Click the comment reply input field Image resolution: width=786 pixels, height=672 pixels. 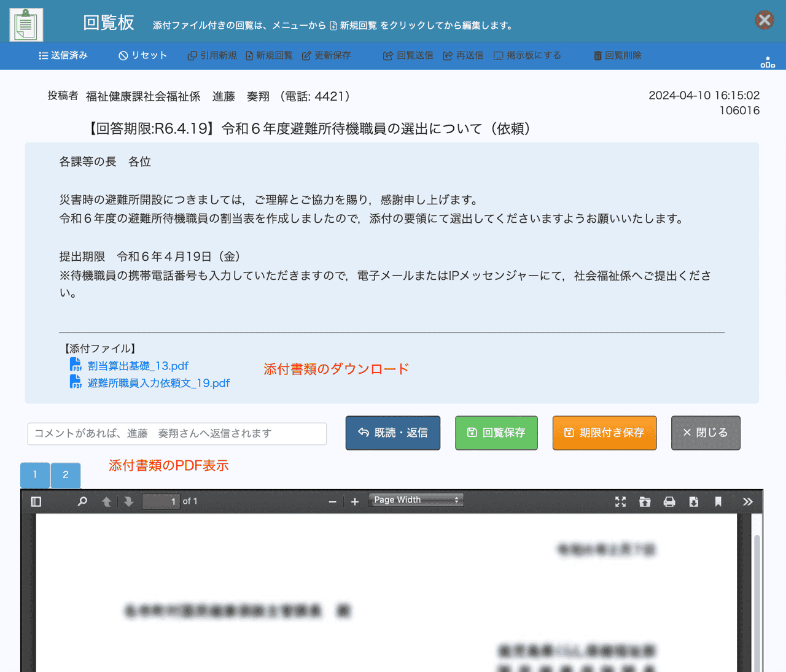tap(177, 433)
